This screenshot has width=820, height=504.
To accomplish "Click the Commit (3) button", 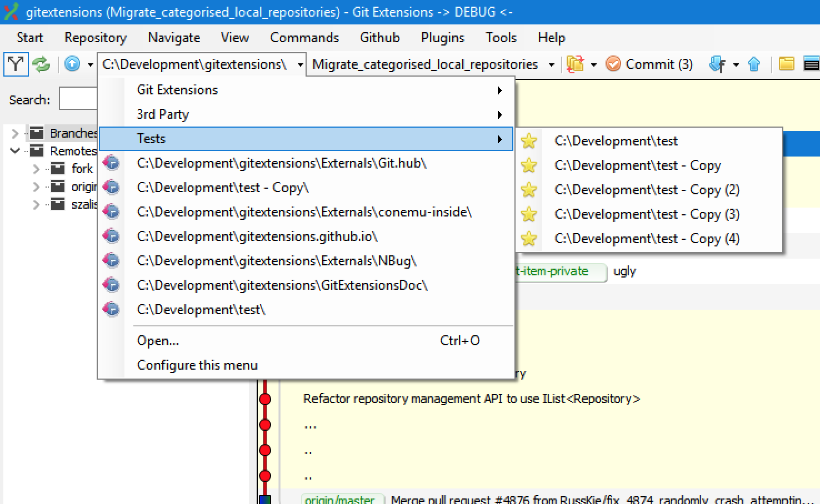I will pos(649,64).
